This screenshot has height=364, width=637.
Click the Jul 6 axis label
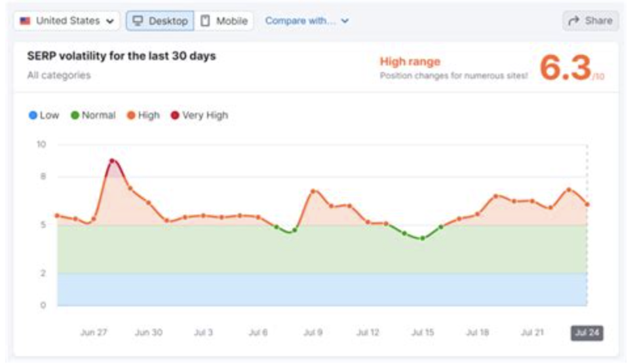(258, 333)
